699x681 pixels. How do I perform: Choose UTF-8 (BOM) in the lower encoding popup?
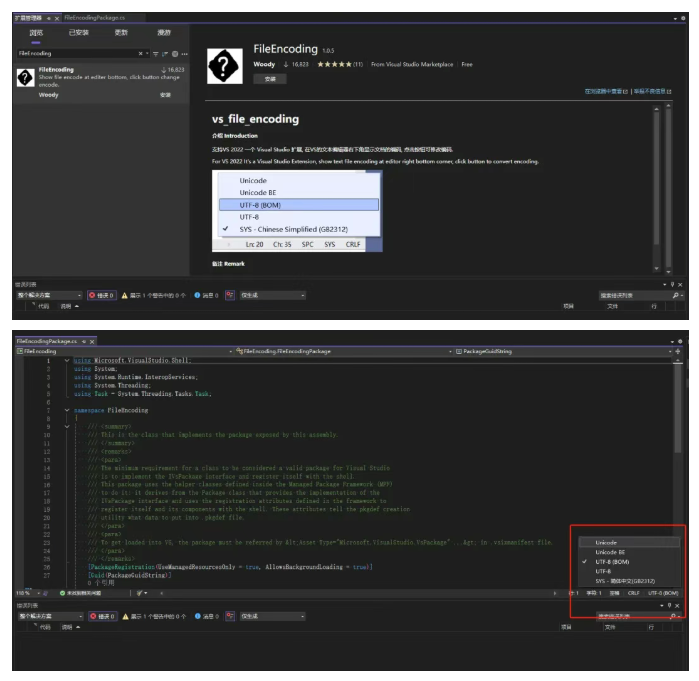[629, 562]
